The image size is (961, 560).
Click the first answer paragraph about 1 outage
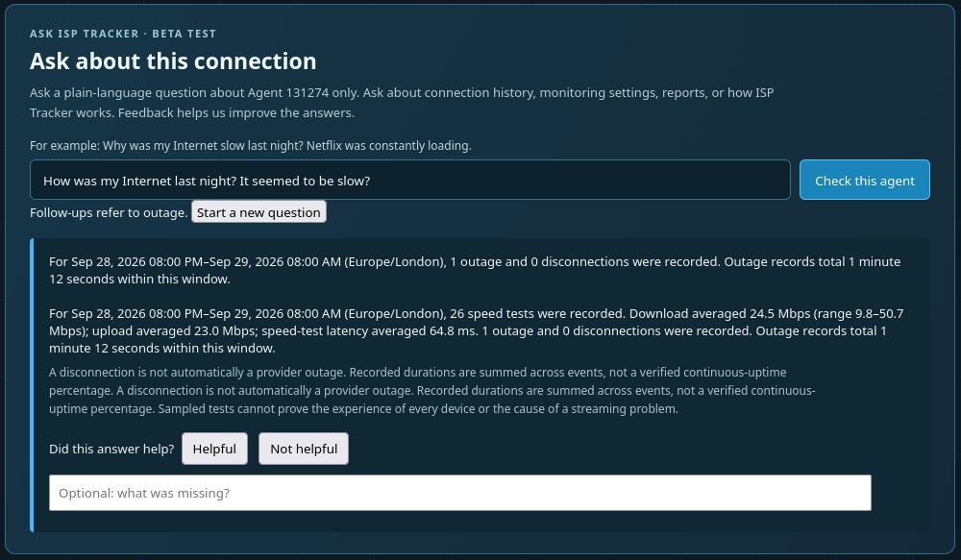pos(475,270)
